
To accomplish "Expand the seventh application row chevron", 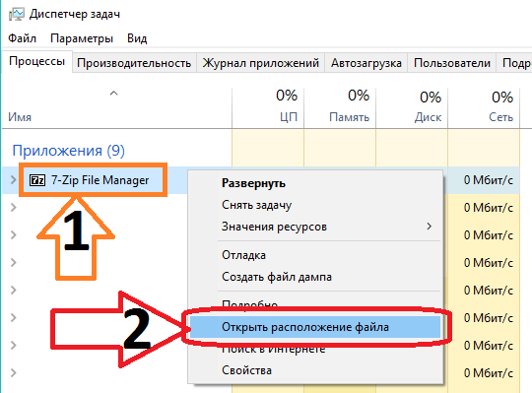I will (x=13, y=345).
